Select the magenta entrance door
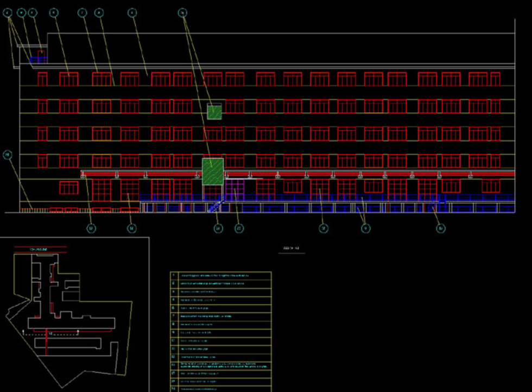 [233, 190]
